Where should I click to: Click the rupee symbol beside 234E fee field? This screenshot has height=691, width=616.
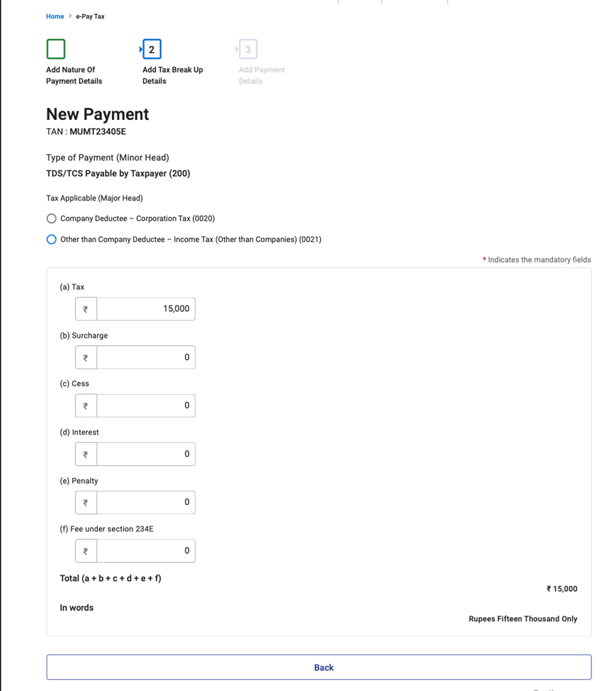pyautogui.click(x=86, y=551)
